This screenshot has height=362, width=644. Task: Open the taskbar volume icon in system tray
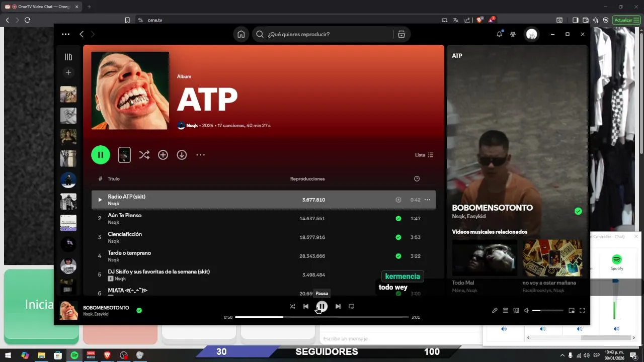tap(587, 355)
